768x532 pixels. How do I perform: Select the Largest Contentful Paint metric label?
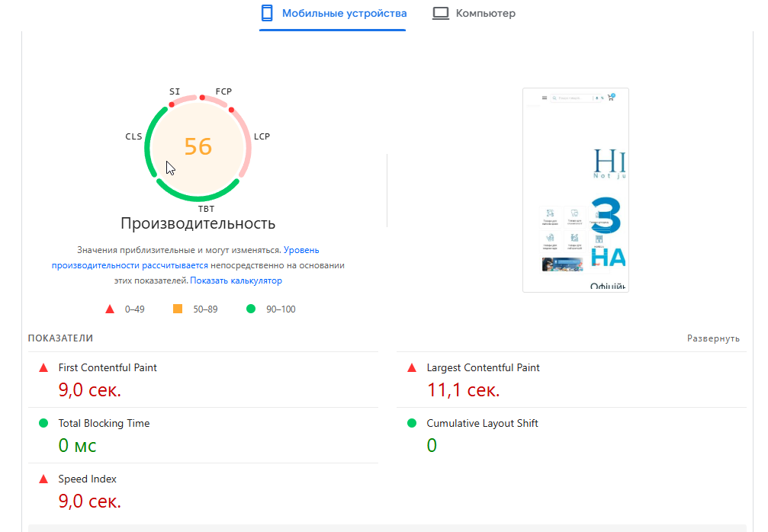click(x=483, y=367)
